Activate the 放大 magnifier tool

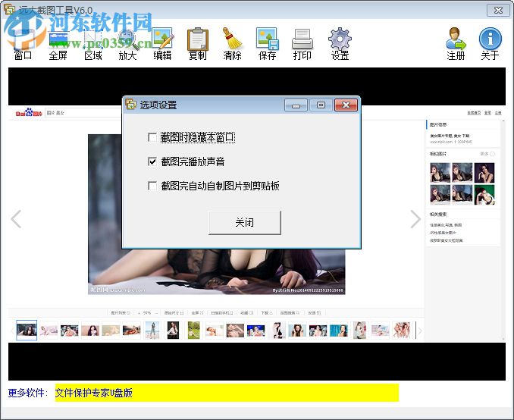pyautogui.click(x=128, y=44)
